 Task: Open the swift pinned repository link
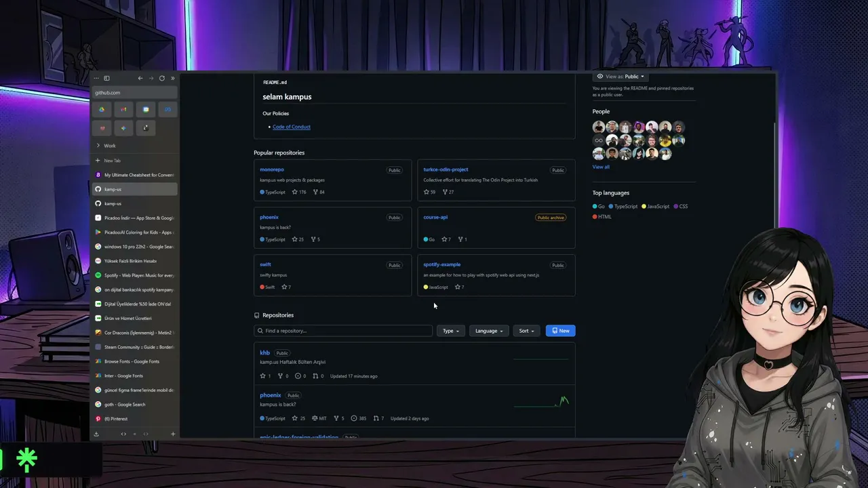point(265,264)
